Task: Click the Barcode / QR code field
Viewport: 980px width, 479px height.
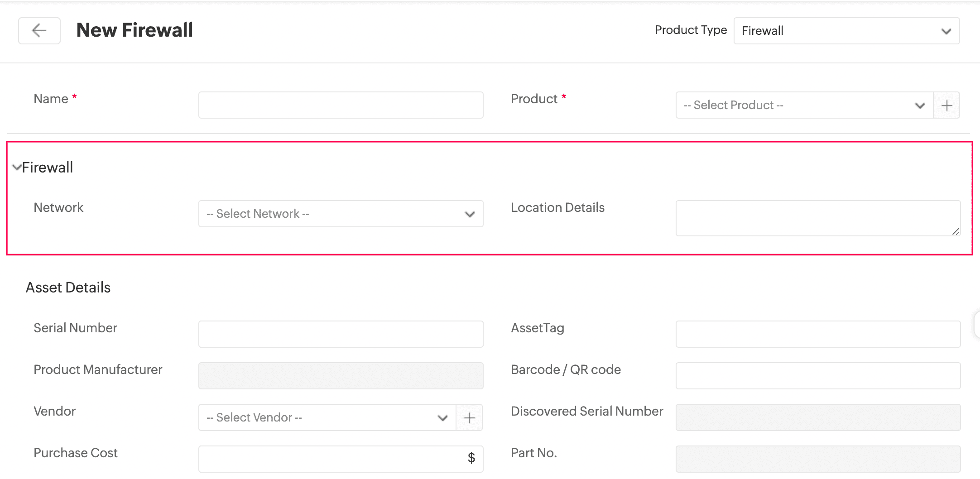Action: tap(818, 376)
